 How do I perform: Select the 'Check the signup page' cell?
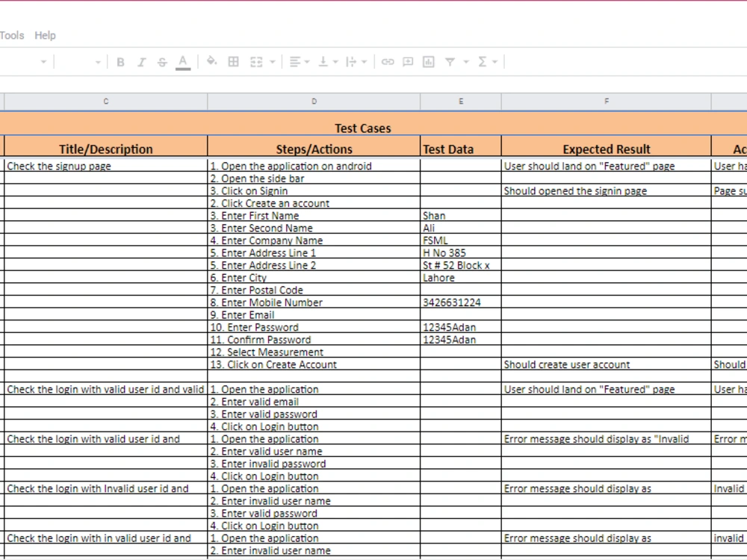[x=106, y=166]
